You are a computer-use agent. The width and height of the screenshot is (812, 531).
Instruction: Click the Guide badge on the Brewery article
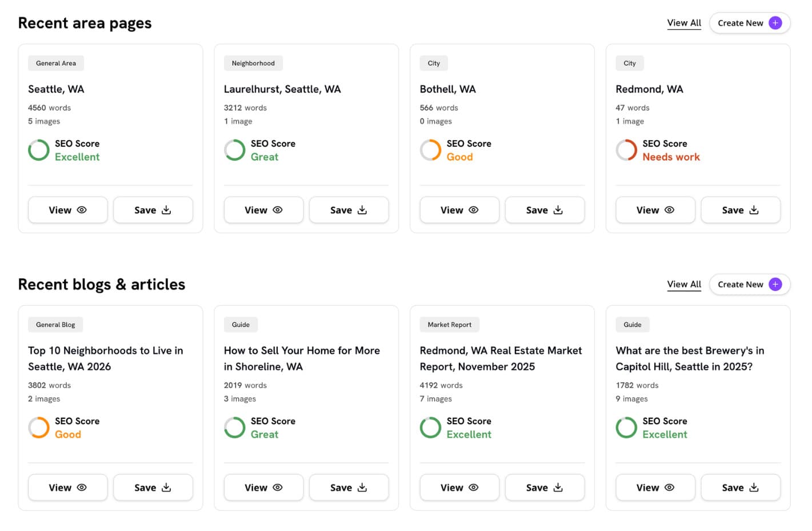click(633, 324)
